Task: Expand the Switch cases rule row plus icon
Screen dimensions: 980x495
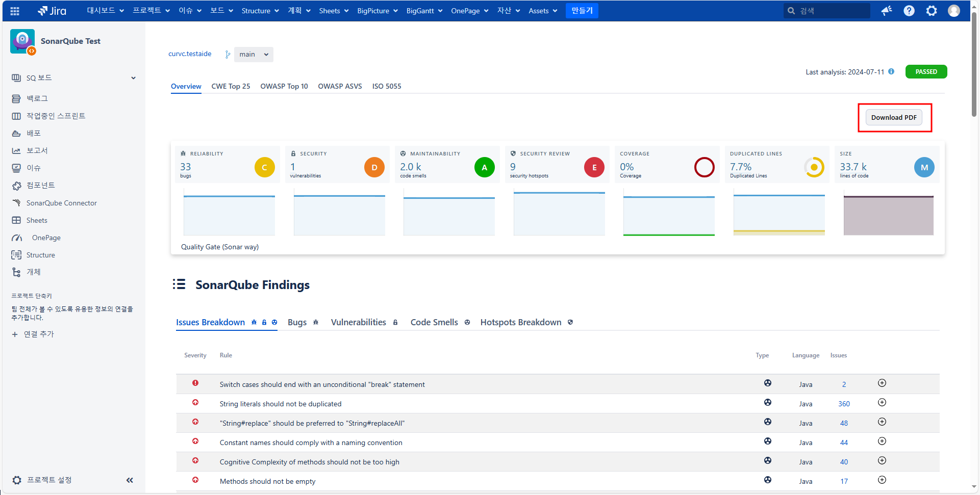Action: click(882, 383)
